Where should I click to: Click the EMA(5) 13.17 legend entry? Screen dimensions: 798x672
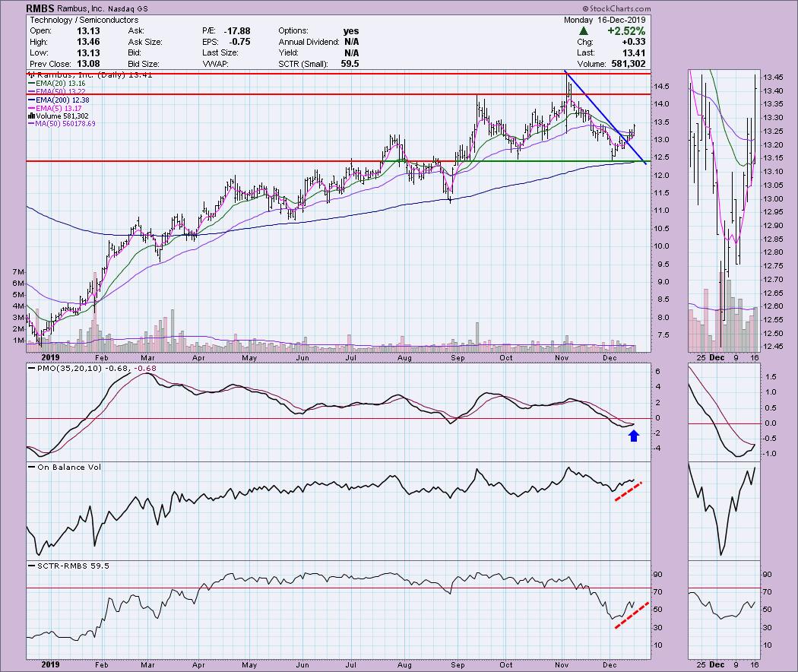coord(55,108)
